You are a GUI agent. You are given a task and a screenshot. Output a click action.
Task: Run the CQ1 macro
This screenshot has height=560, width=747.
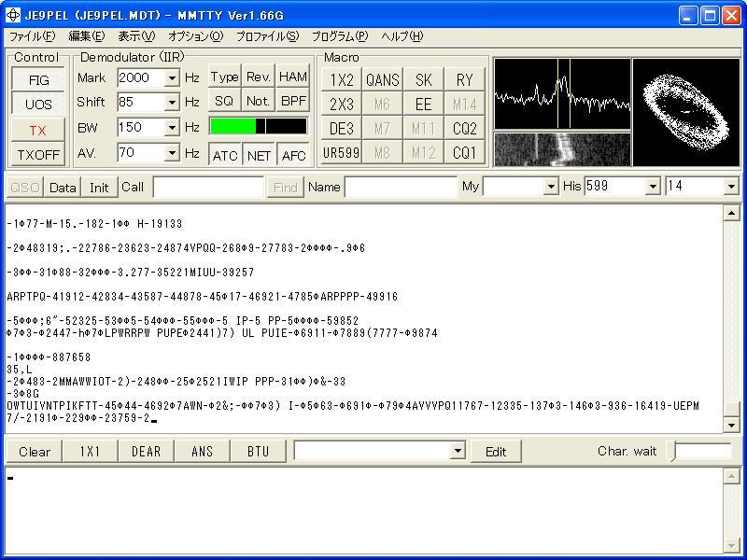click(x=464, y=153)
